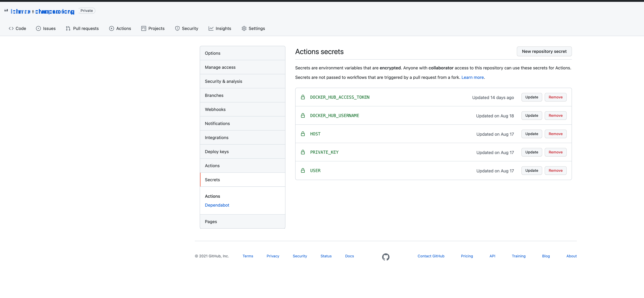Open Dependabot secrets sub-item

(217, 205)
